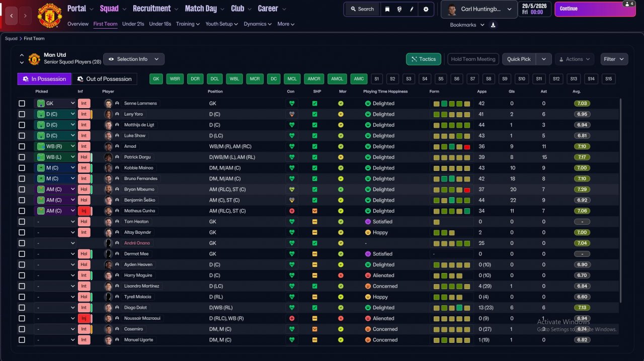The width and height of the screenshot is (644, 361).
Task: Click Hol status badge for Patrick Dorgu
Action: click(x=84, y=157)
